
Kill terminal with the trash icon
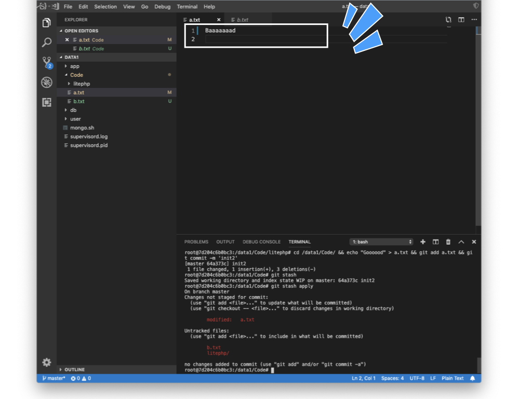click(448, 242)
